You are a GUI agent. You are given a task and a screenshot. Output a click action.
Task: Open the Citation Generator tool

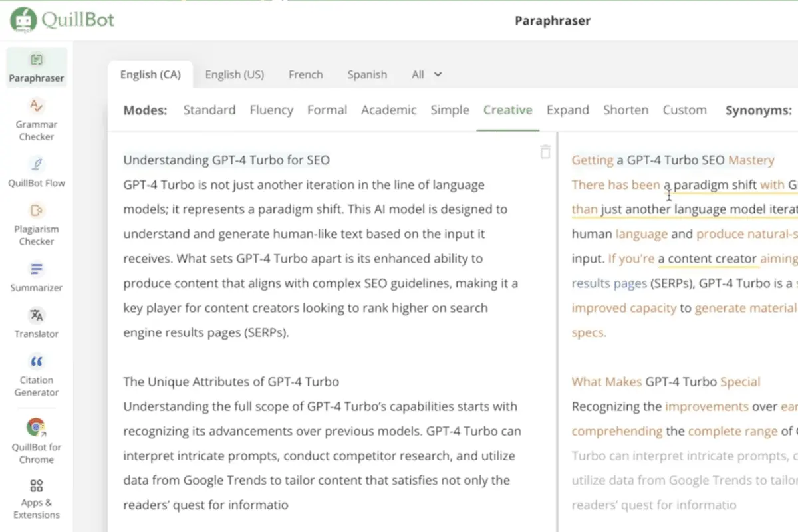click(37, 375)
